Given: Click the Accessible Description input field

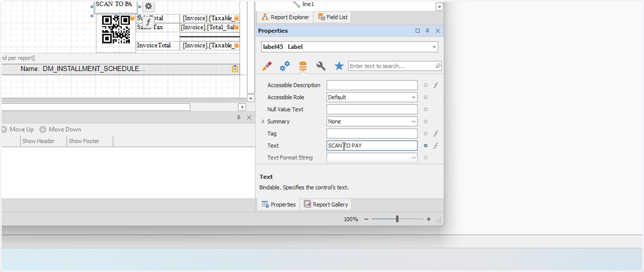Looking at the screenshot, I should pyautogui.click(x=372, y=85).
